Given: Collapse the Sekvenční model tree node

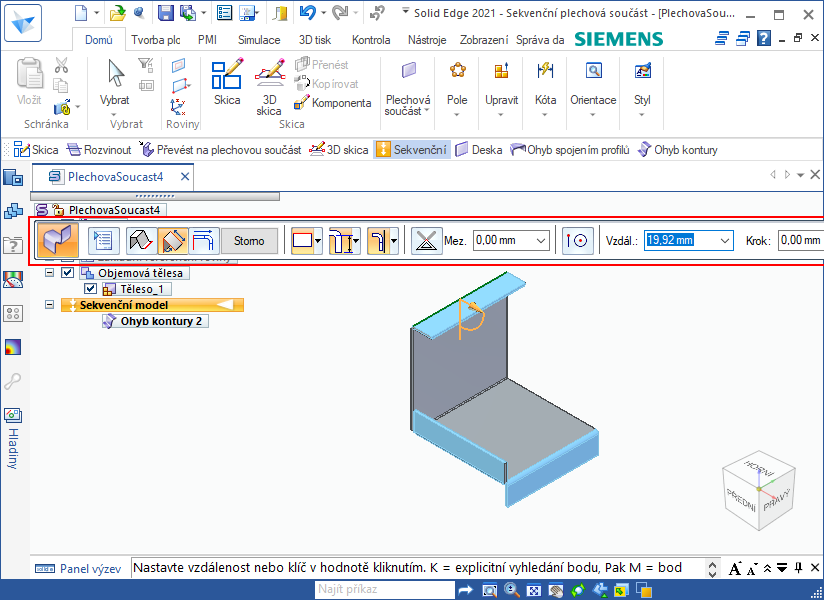Looking at the screenshot, I should [50, 305].
